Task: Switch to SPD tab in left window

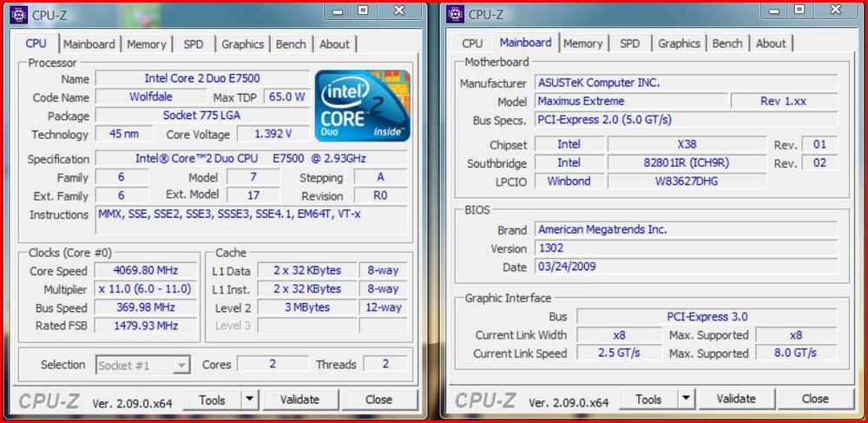Action: [x=194, y=44]
